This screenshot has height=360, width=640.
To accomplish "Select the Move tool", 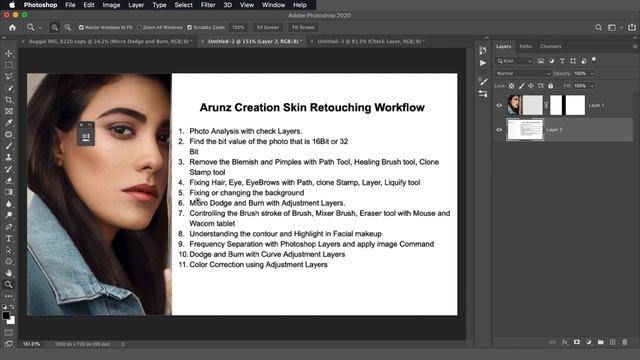I will click(x=9, y=53).
